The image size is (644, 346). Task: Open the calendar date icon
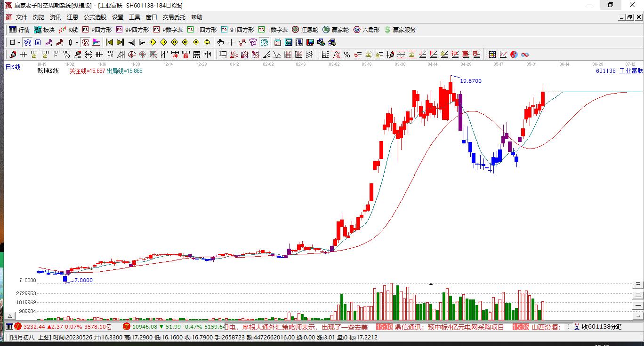click(x=278, y=42)
